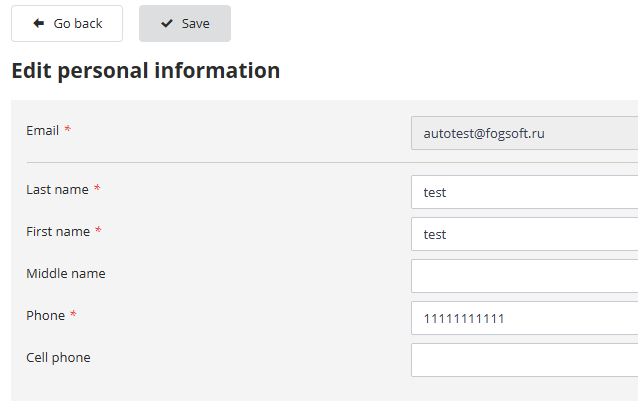Click the Last name label
The width and height of the screenshot is (638, 404).
[57, 190]
